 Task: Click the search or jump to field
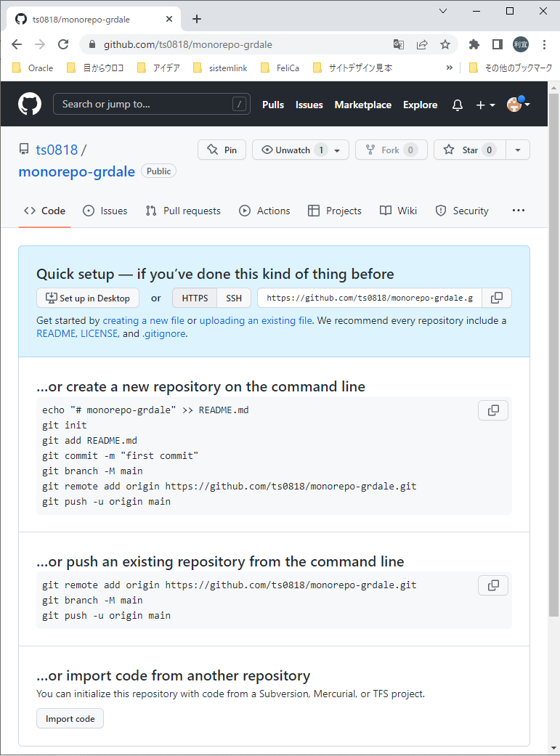coord(151,104)
